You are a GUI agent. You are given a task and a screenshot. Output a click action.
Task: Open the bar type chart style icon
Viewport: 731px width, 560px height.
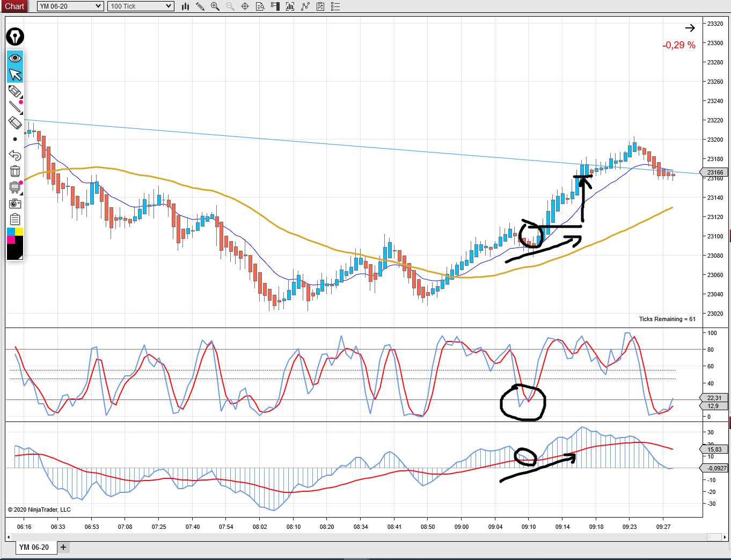click(185, 6)
